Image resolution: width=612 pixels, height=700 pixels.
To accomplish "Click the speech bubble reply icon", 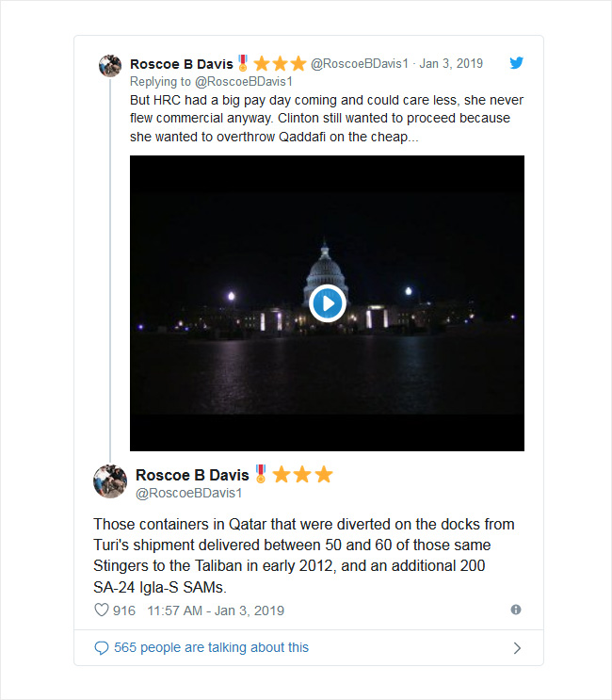I will point(102,648).
